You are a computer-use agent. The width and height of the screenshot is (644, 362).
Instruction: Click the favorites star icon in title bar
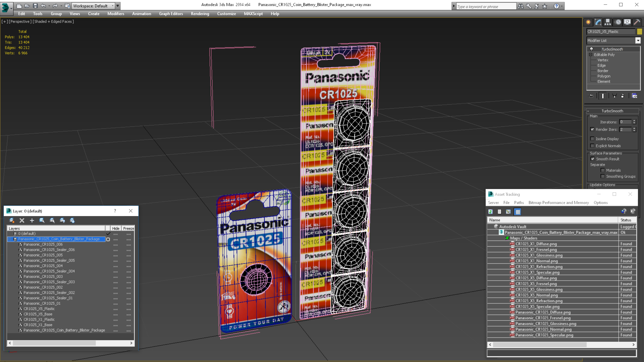tap(545, 6)
